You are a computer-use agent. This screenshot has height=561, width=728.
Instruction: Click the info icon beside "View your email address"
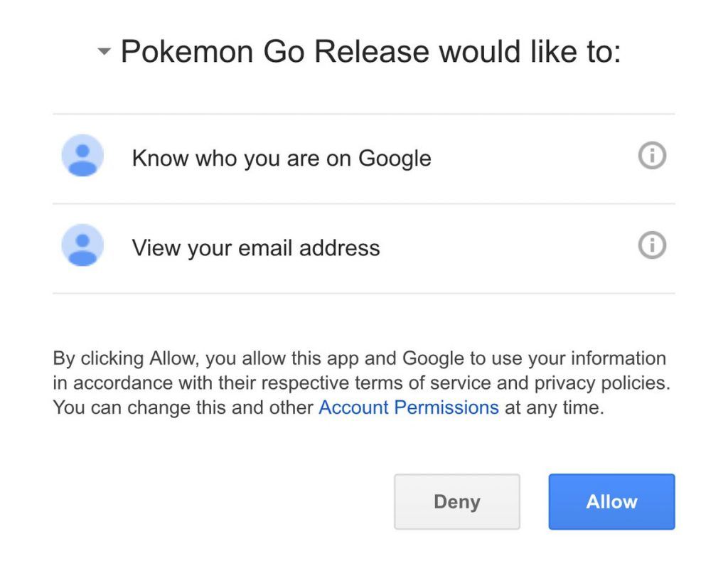pos(651,245)
